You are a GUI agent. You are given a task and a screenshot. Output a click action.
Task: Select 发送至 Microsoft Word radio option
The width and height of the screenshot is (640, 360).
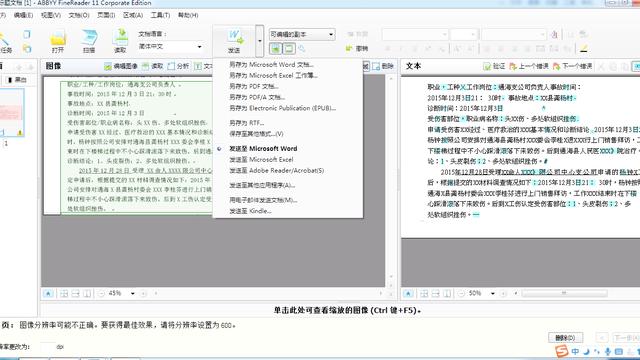click(x=263, y=149)
